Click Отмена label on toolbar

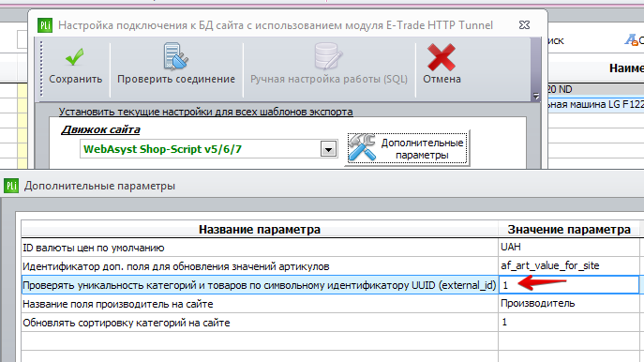[x=442, y=79]
